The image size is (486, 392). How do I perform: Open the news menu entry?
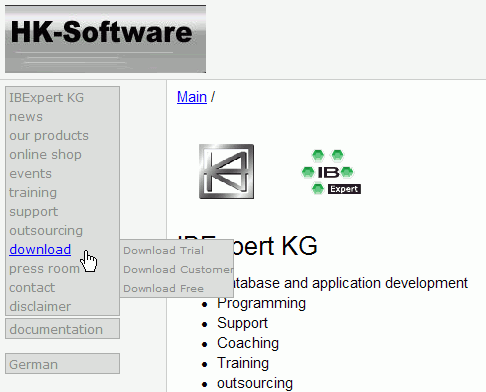[26, 117]
